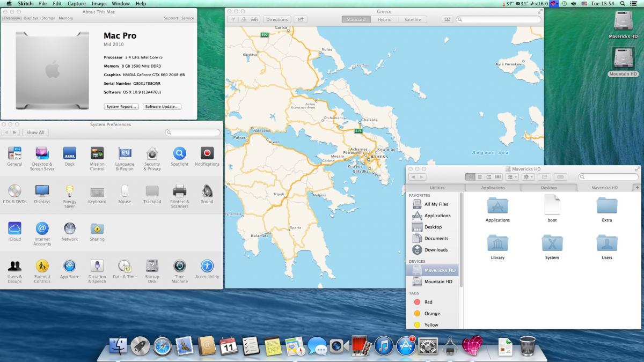This screenshot has height=362, width=644.
Task: Open Trackpad preferences pane
Action: click(152, 194)
